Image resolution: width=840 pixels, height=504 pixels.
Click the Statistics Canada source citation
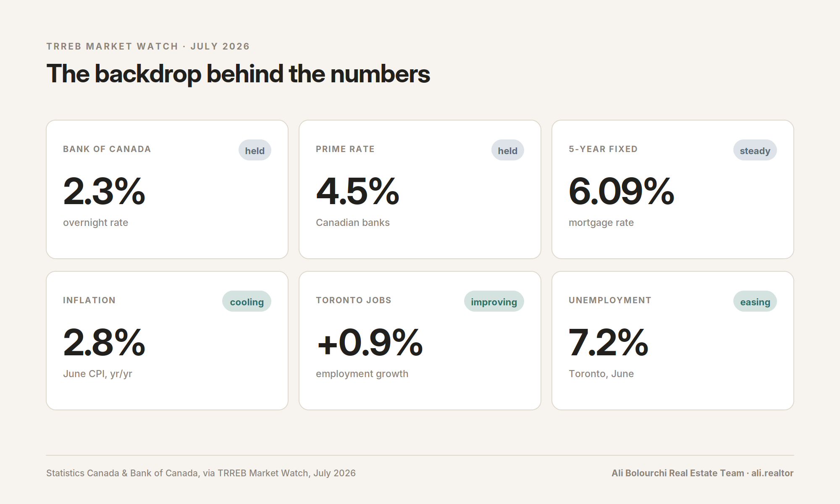pyautogui.click(x=201, y=473)
